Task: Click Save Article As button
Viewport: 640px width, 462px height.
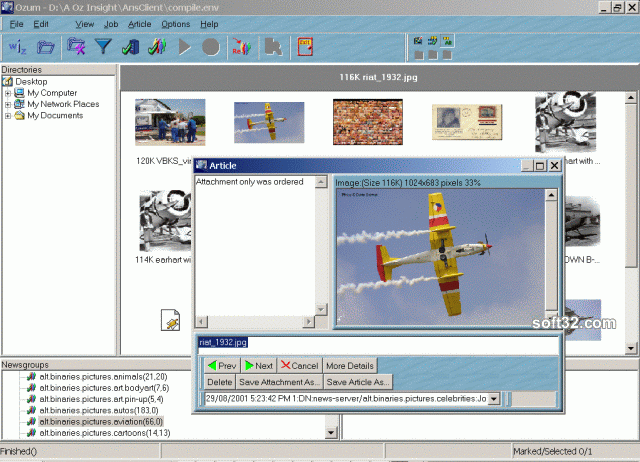Action: point(358,382)
